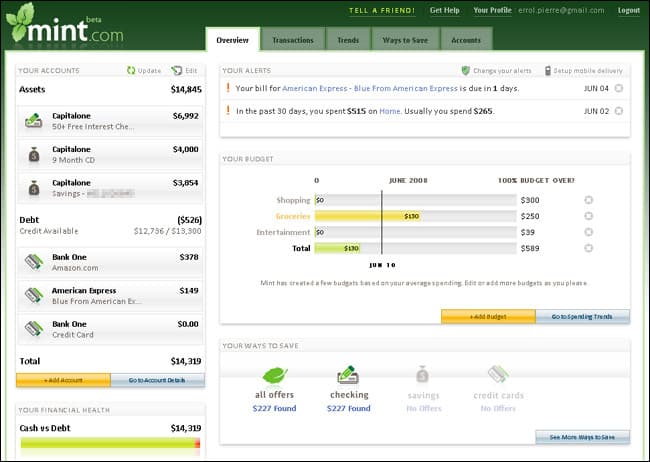This screenshot has width=650, height=462.
Task: Click See More Ways to Save button
Action: point(582,437)
